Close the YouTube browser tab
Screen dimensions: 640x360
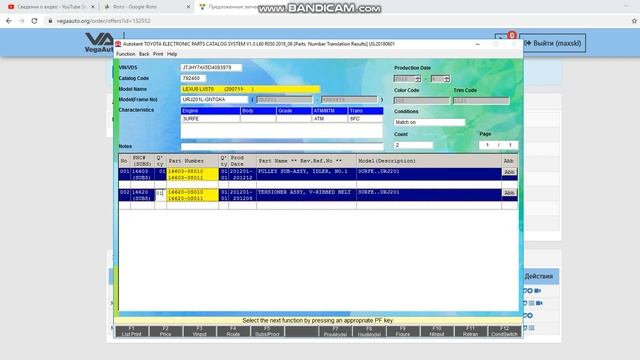93,7
